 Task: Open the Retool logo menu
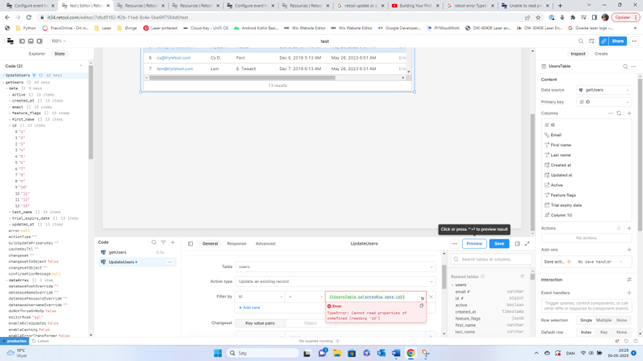(10, 41)
